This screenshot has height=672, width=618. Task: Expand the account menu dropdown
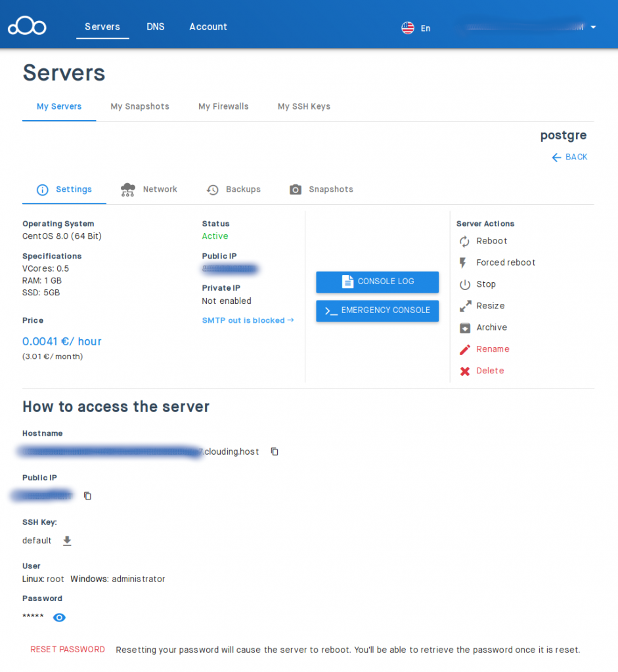[x=594, y=28]
